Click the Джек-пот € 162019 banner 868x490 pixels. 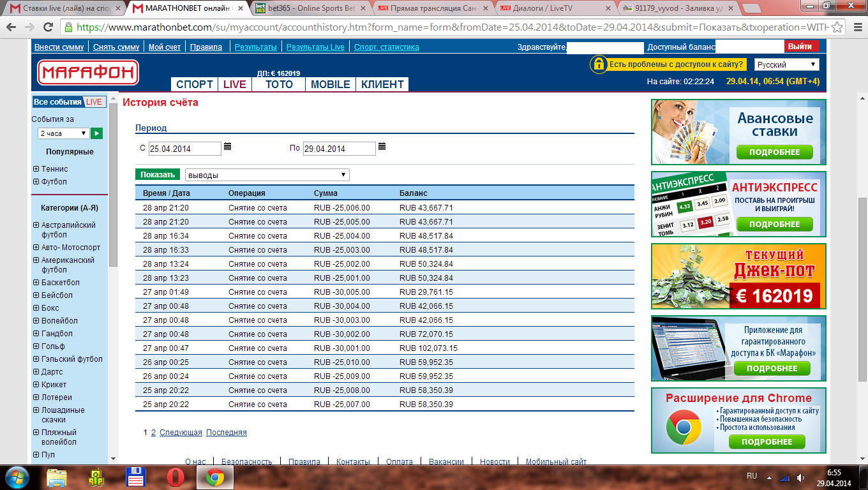coord(738,276)
